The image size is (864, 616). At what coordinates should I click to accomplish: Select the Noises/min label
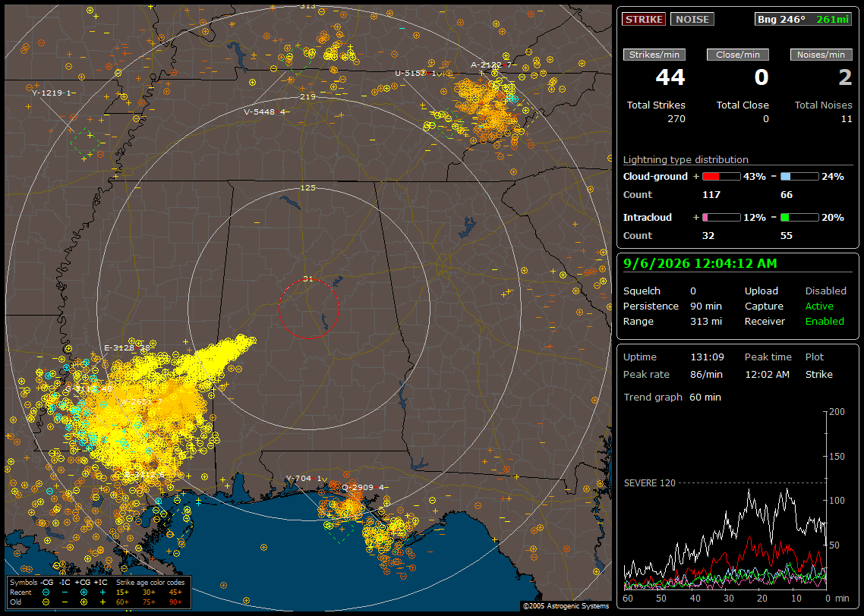(x=821, y=55)
